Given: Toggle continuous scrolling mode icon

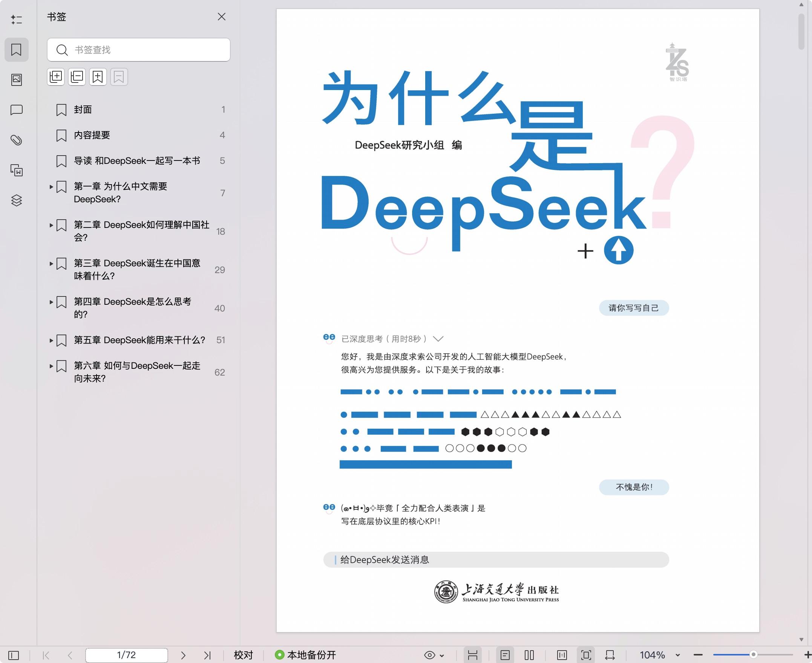Looking at the screenshot, I should pos(473,655).
